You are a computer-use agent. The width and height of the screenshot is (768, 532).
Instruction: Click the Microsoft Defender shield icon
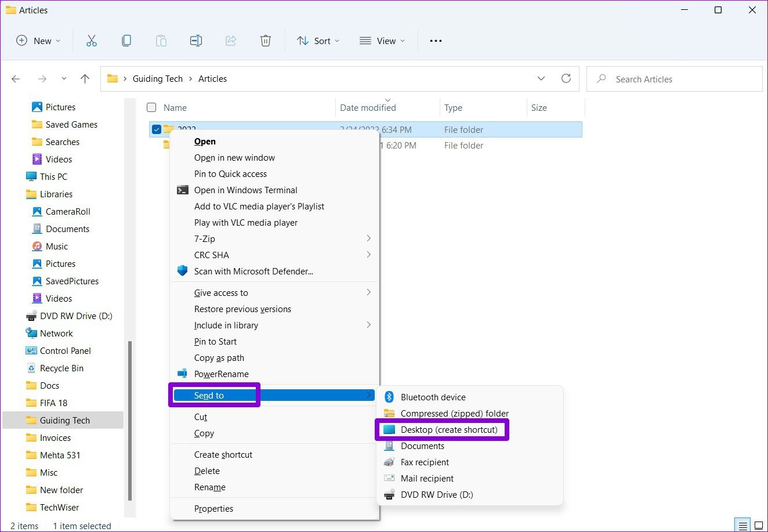point(182,271)
